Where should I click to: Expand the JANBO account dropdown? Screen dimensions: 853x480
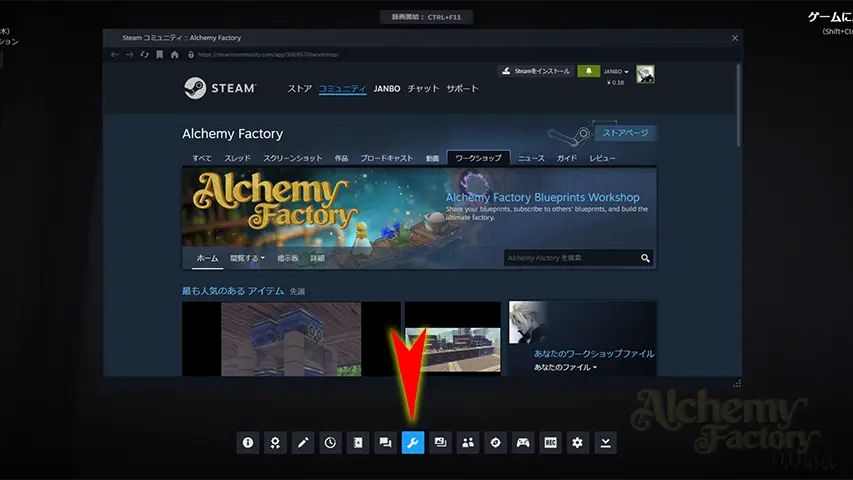tap(618, 72)
